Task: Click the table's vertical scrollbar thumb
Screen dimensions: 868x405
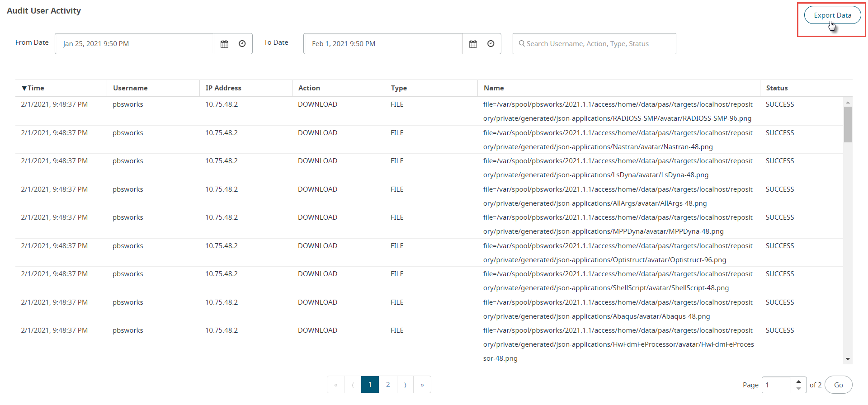Action: click(848, 124)
